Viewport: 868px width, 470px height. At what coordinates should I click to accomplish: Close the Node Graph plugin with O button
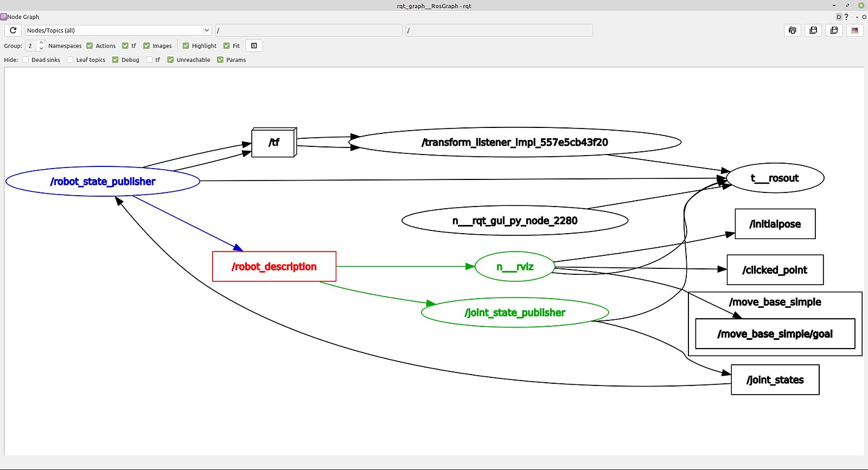(x=864, y=17)
